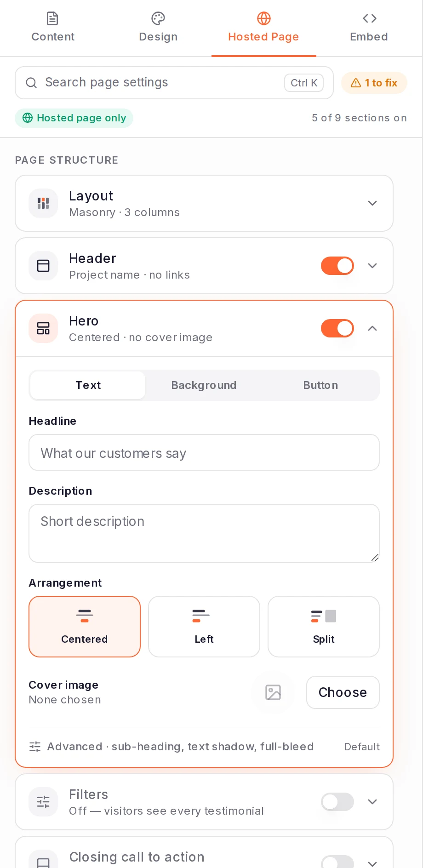
Task: Expand the Closing call to action chevron
Action: (x=372, y=863)
